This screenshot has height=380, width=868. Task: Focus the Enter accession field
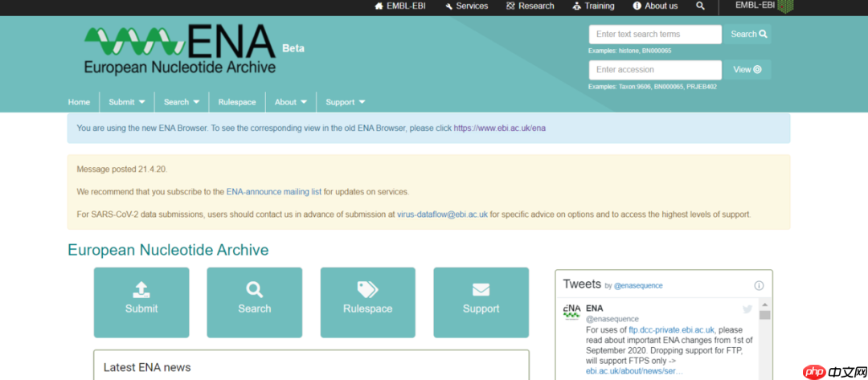656,70
